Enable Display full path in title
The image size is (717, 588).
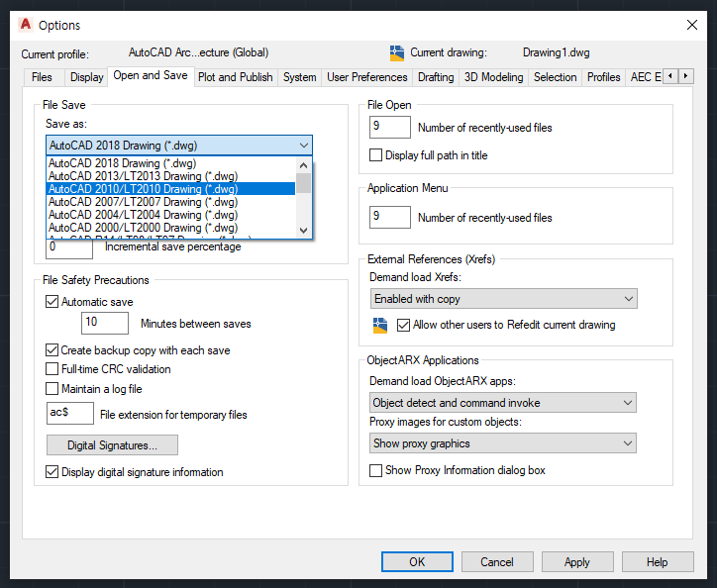pyautogui.click(x=375, y=155)
